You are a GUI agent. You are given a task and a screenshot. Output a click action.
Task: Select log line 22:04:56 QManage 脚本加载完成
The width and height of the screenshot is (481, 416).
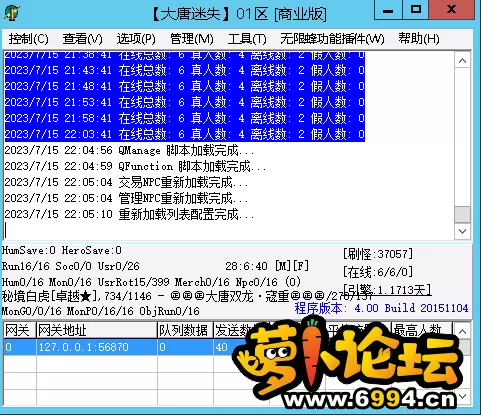coord(129,150)
